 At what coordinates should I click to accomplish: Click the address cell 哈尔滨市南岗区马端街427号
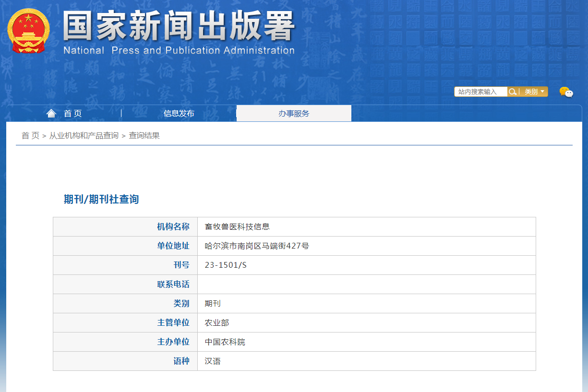point(257,246)
